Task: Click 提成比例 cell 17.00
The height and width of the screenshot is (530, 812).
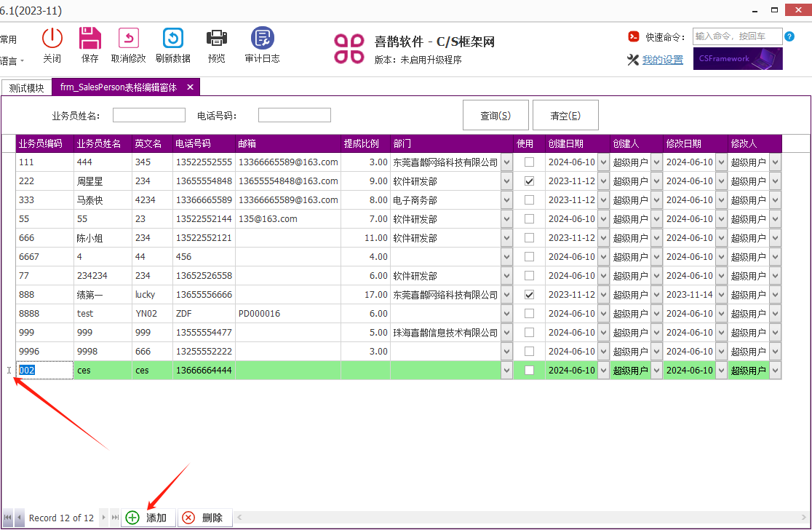Action: point(365,294)
